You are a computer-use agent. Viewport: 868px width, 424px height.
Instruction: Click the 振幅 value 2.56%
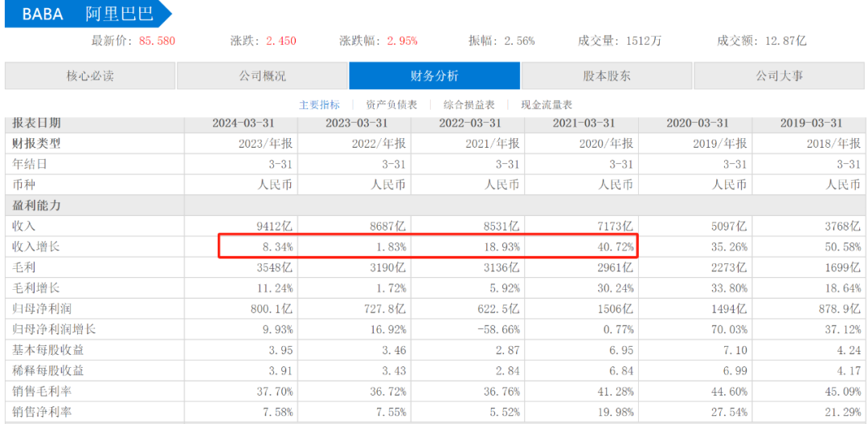pos(519,41)
